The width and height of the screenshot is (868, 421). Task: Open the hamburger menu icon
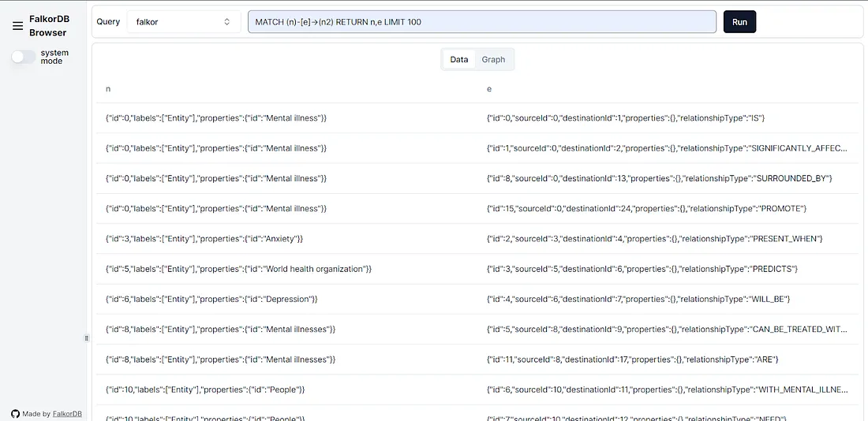17,25
